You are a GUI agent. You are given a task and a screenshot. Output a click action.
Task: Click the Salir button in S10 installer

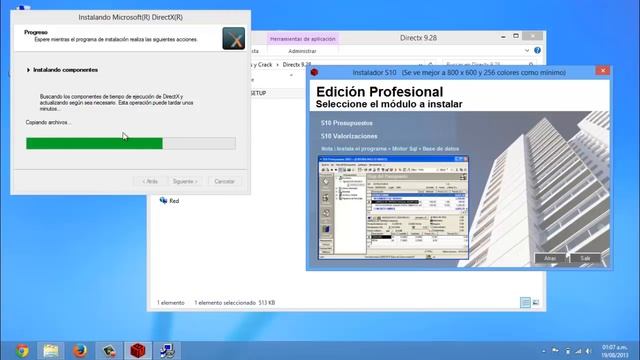[585, 258]
